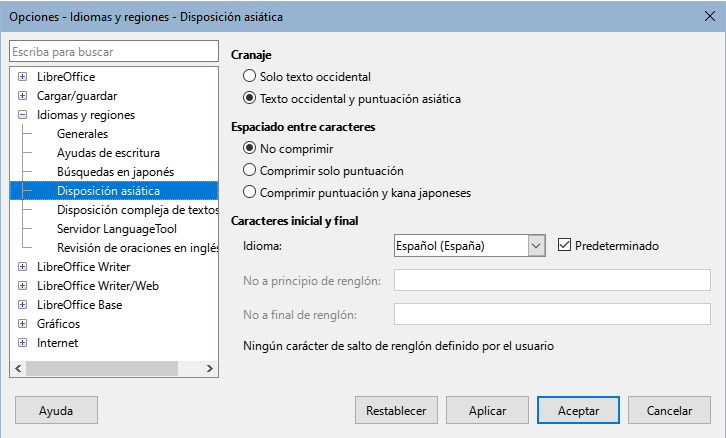
Task: Open Disposición compleja de textos page
Action: click(x=138, y=210)
